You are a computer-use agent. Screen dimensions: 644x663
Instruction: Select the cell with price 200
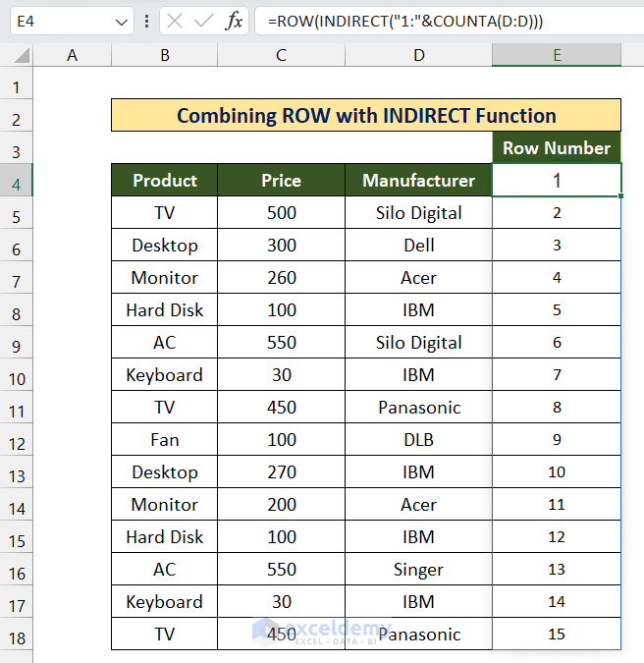[x=282, y=505]
